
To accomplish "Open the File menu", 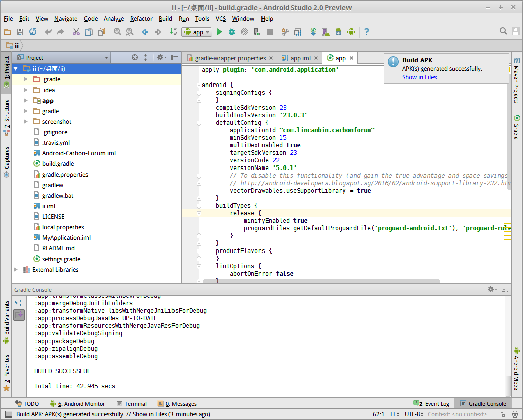I will click(8, 18).
